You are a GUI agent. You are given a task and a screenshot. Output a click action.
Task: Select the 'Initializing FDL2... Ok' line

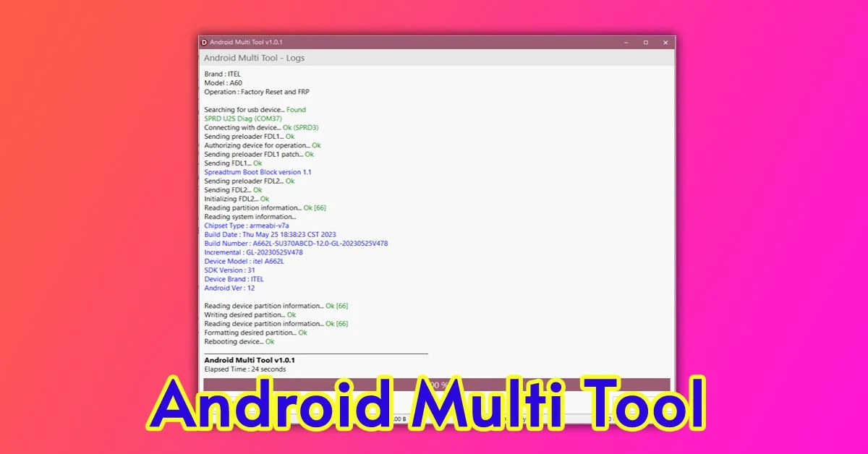click(237, 199)
